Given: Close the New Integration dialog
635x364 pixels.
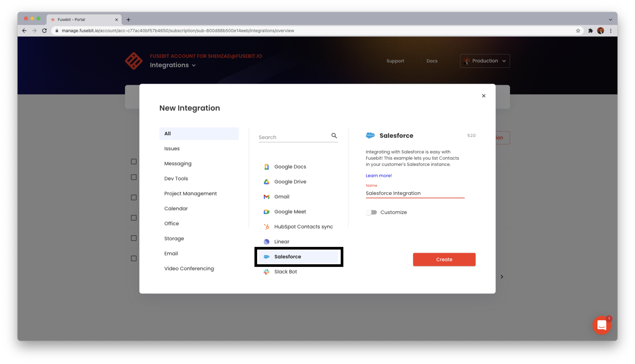Looking at the screenshot, I should pyautogui.click(x=483, y=96).
